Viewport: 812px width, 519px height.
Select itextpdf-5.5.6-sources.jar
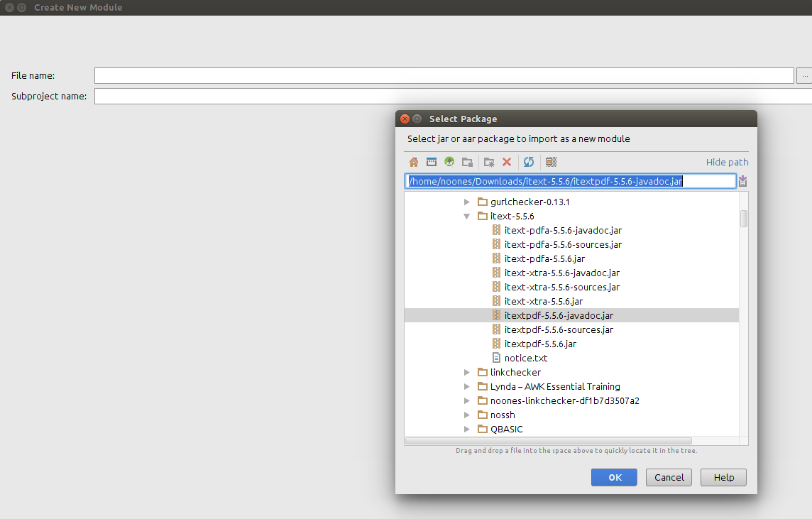559,330
